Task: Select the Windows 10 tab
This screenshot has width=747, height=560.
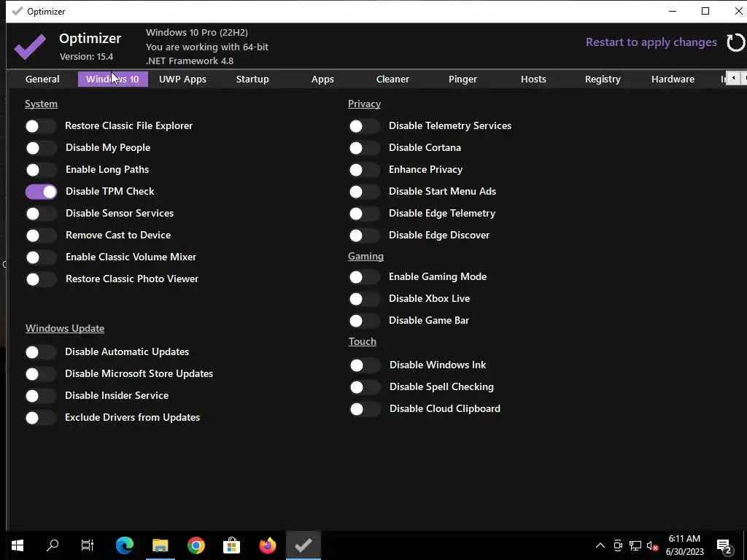Action: coord(112,79)
